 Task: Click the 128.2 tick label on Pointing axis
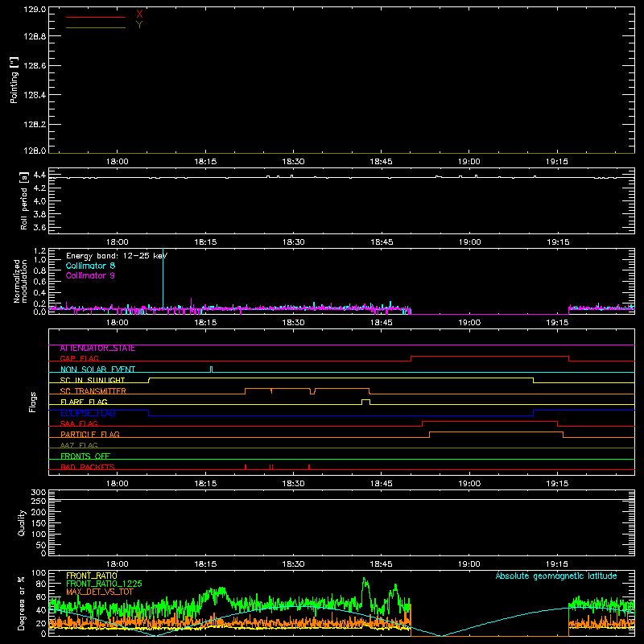(35, 125)
